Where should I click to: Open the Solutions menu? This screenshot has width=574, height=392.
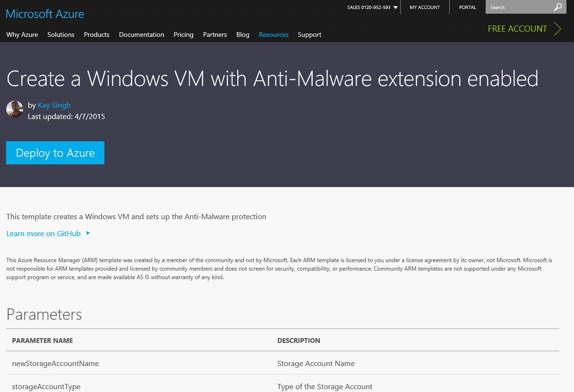[61, 34]
